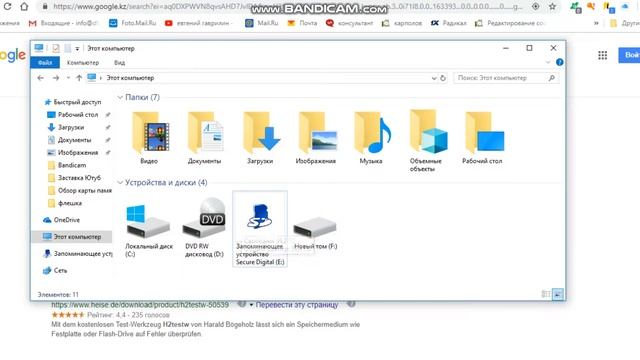Viewport: 640px width, 360px height.
Task: Refresh the Explorer address bar
Action: [x=443, y=78]
